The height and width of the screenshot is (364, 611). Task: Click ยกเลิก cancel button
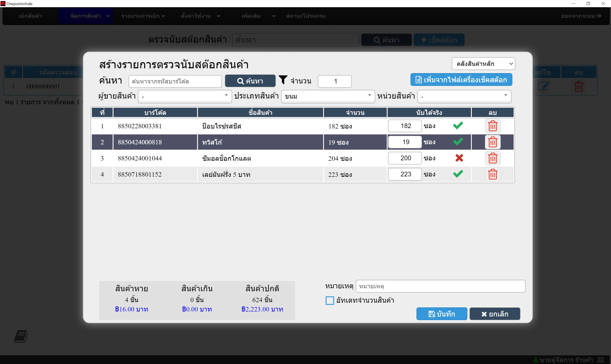coord(495,314)
